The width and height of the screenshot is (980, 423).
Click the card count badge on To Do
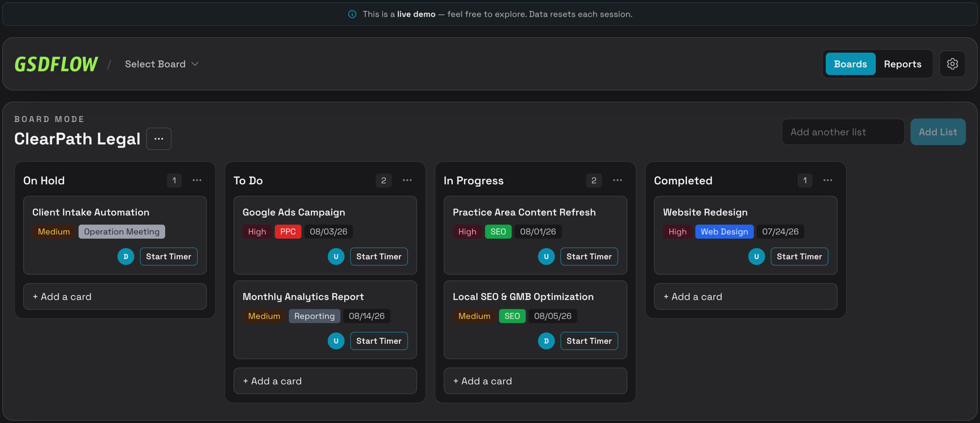click(383, 180)
